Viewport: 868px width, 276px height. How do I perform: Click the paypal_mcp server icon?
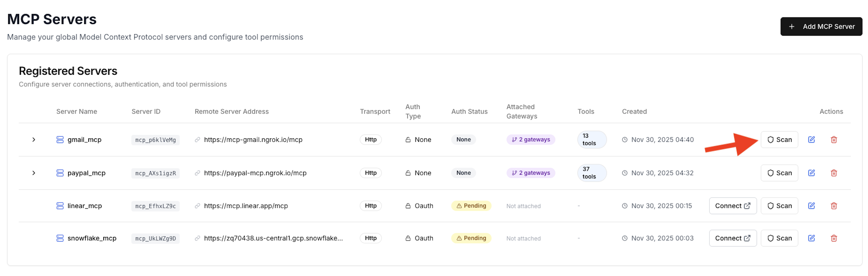[x=60, y=173]
